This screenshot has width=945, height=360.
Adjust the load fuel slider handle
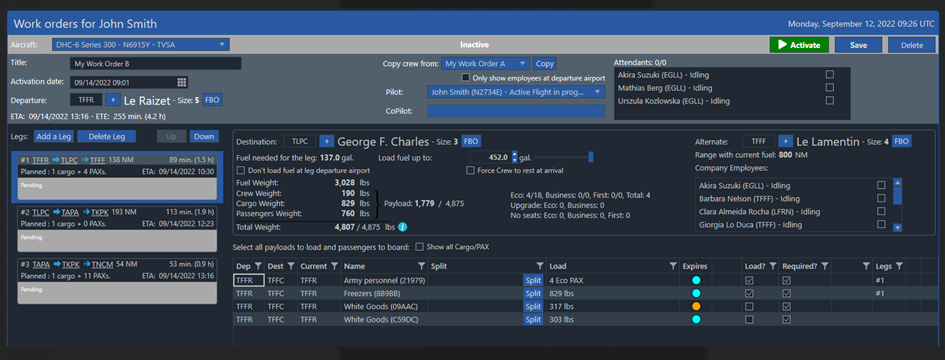(x=591, y=157)
